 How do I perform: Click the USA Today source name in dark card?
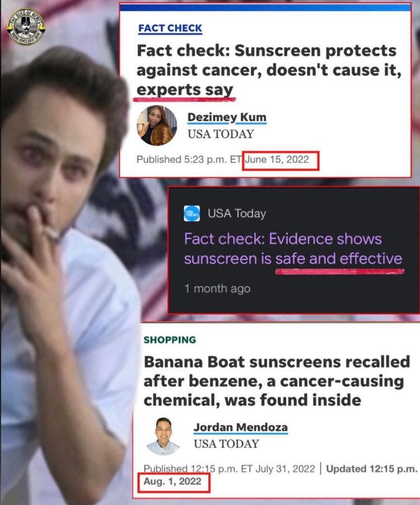tap(237, 213)
